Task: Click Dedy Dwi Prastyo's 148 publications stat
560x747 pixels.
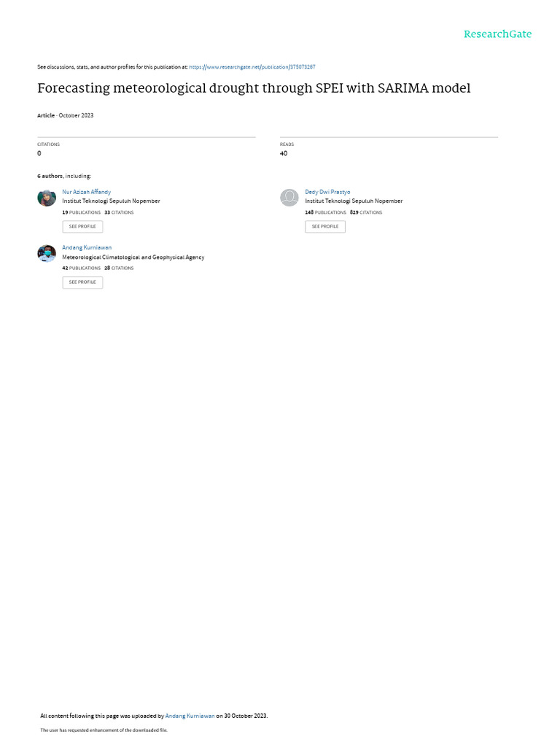Action: (325, 212)
